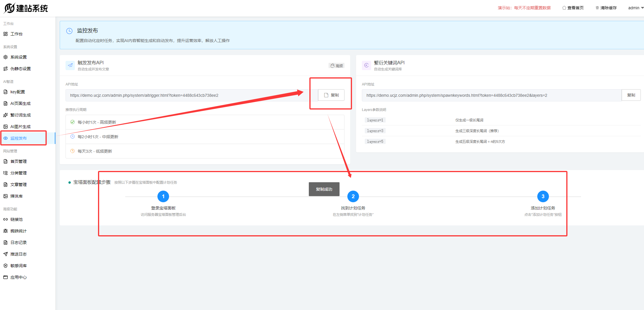The image size is (644, 310).
Task: Click step 2 circle 找到计划任务
Action: [353, 196]
